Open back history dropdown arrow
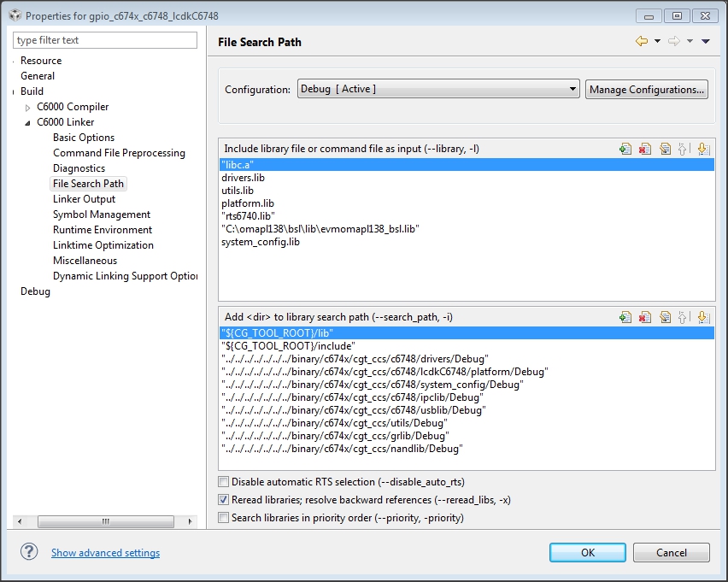The image size is (728, 582). click(x=657, y=41)
